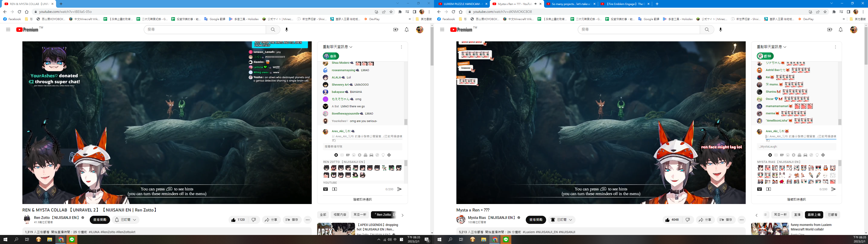Click the keyboard emoji toggle icon in left chat
This screenshot has height=244, width=868.
coord(325,189)
